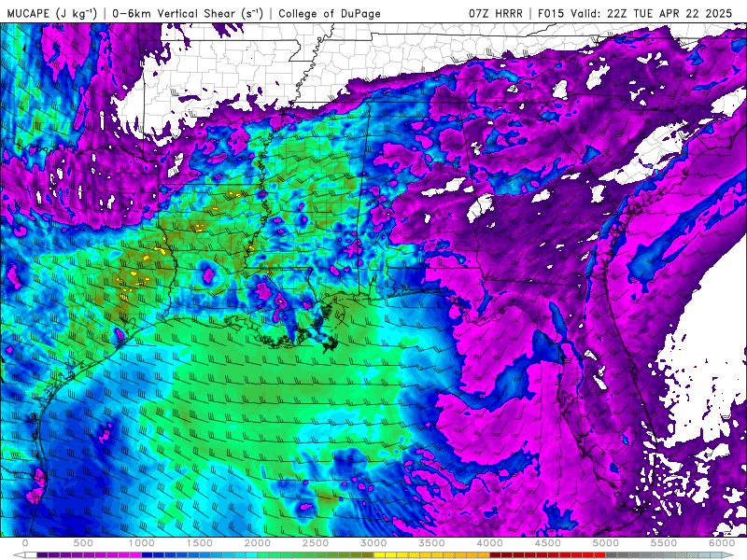This screenshot has height=560, width=747.
Task: Click the 500 label on the color scale
Action: (83, 543)
